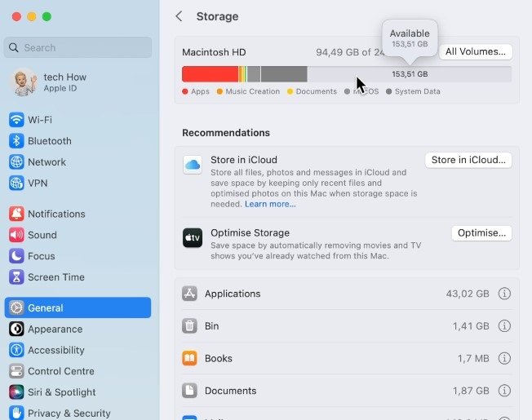Click the Screen Time hourglass icon
The height and width of the screenshot is (420, 532).
(16, 277)
